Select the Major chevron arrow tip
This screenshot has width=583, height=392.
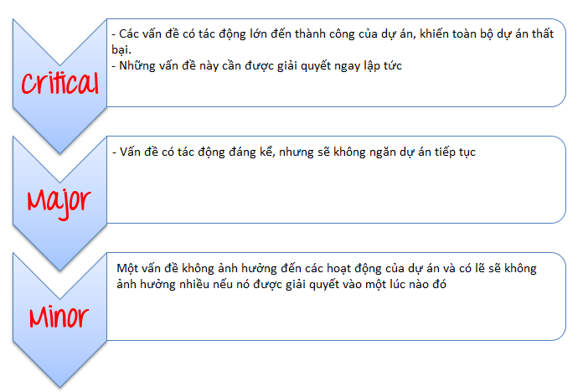point(59,265)
